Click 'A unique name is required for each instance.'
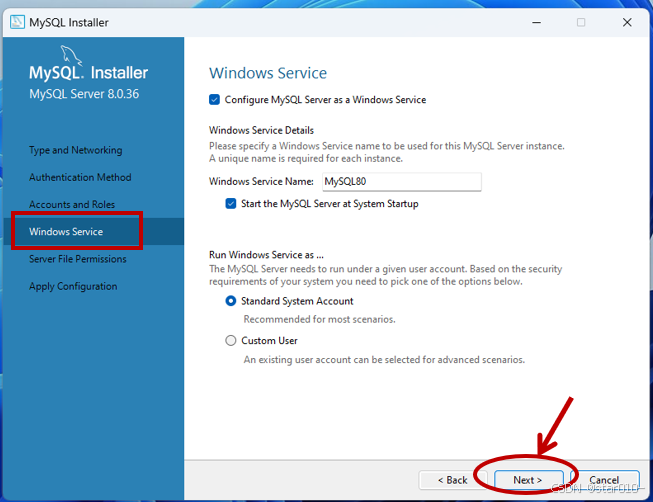 click(x=306, y=159)
